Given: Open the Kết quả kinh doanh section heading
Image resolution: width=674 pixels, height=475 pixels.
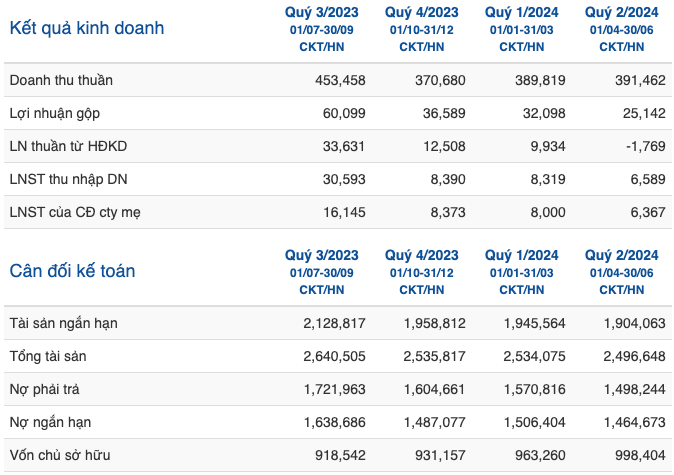Looking at the screenshot, I should 87,28.
